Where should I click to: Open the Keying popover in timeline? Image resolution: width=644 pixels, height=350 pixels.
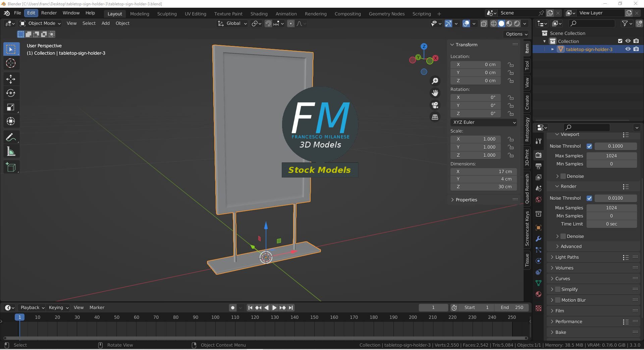58,307
